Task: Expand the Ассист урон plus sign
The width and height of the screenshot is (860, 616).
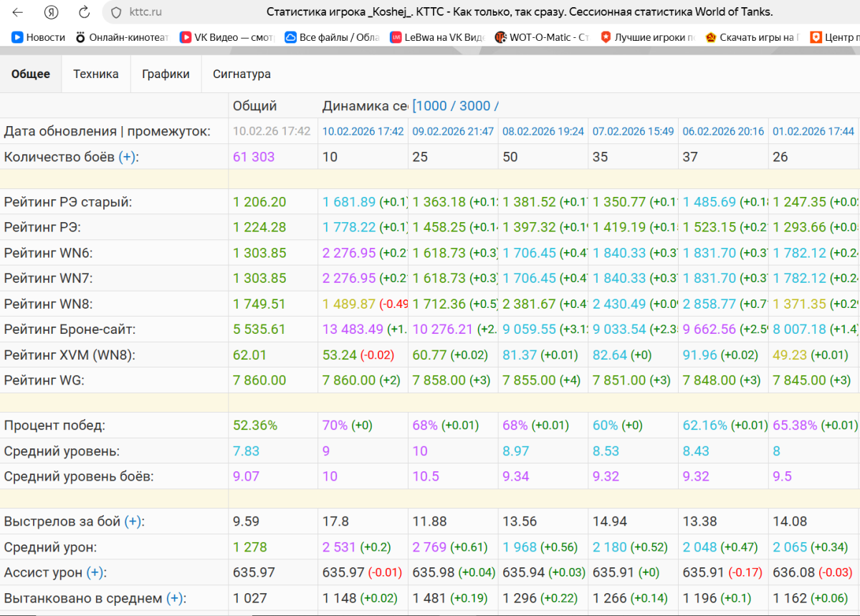Action: click(x=95, y=573)
